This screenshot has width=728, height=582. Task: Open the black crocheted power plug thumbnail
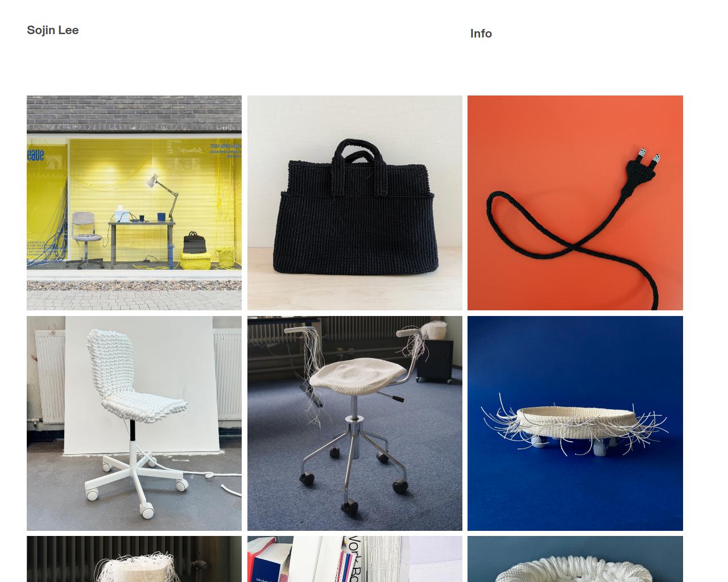pos(575,203)
